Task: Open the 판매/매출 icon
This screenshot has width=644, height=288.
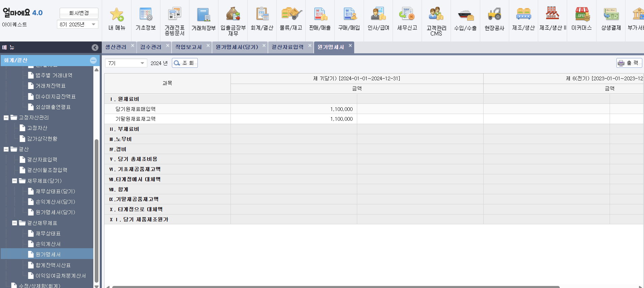Action: [320, 15]
